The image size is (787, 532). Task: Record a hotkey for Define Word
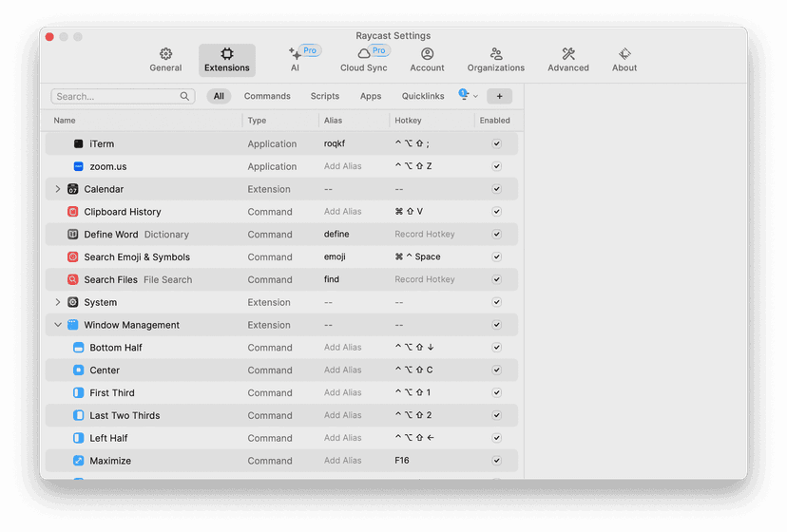[x=425, y=235]
